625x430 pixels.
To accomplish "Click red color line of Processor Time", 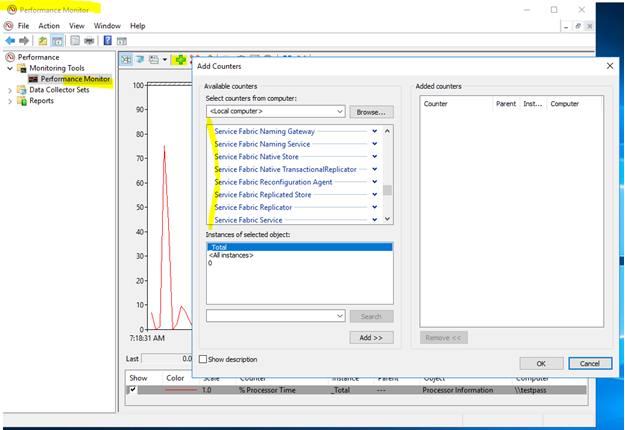I will tap(181, 390).
